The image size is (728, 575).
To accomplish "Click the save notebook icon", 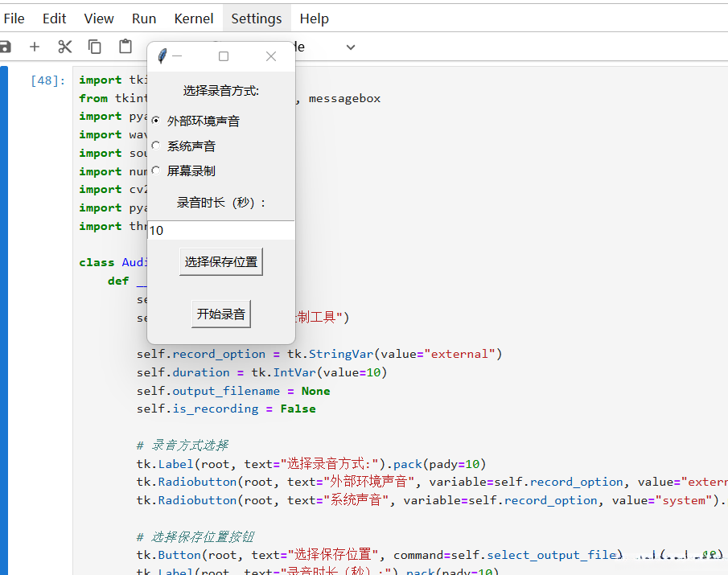I will tap(5, 47).
